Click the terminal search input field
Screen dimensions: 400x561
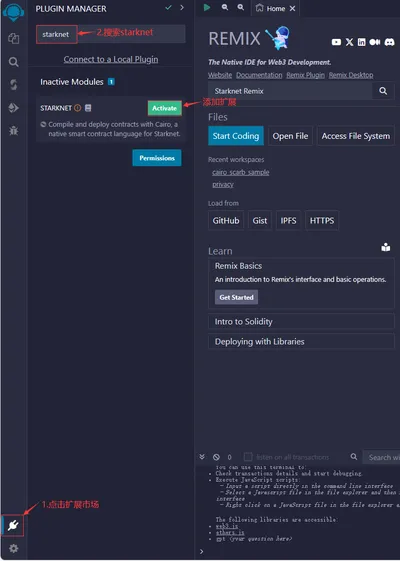[x=381, y=457]
